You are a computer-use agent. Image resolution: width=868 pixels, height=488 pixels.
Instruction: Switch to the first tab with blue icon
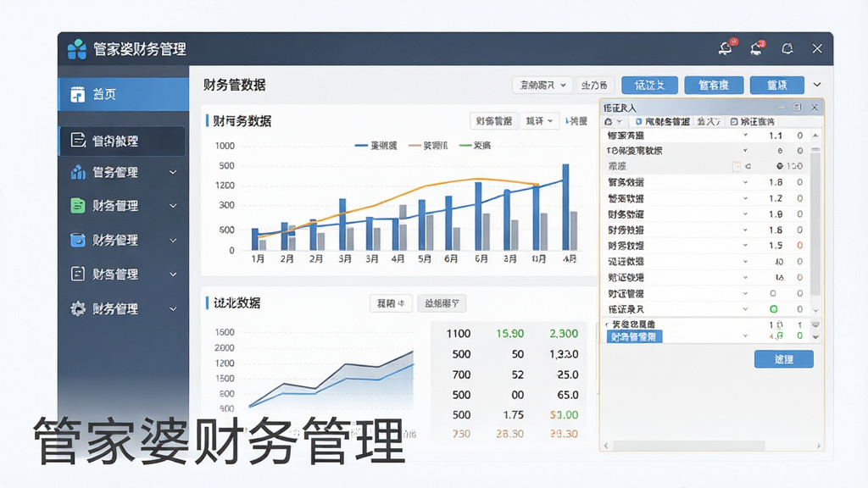(x=663, y=122)
